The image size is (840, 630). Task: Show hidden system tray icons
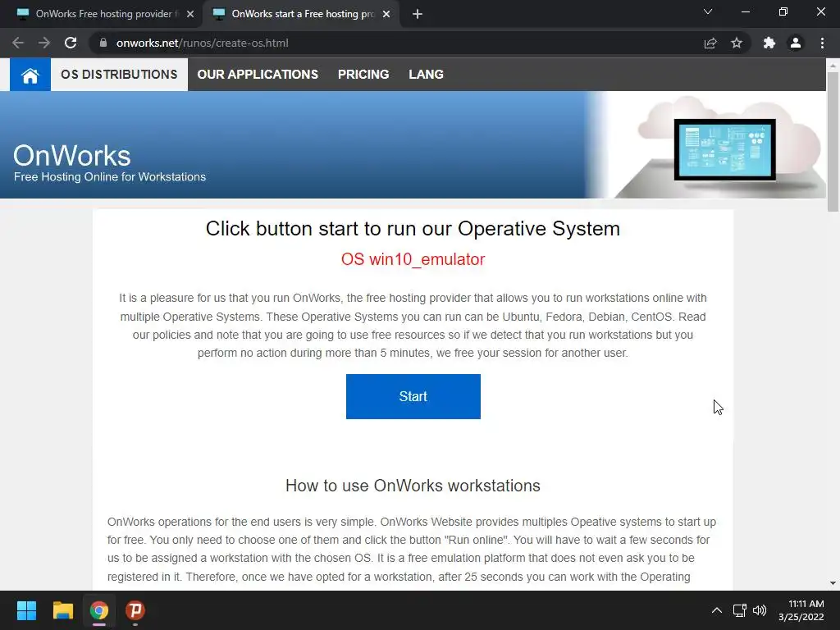pos(716,610)
